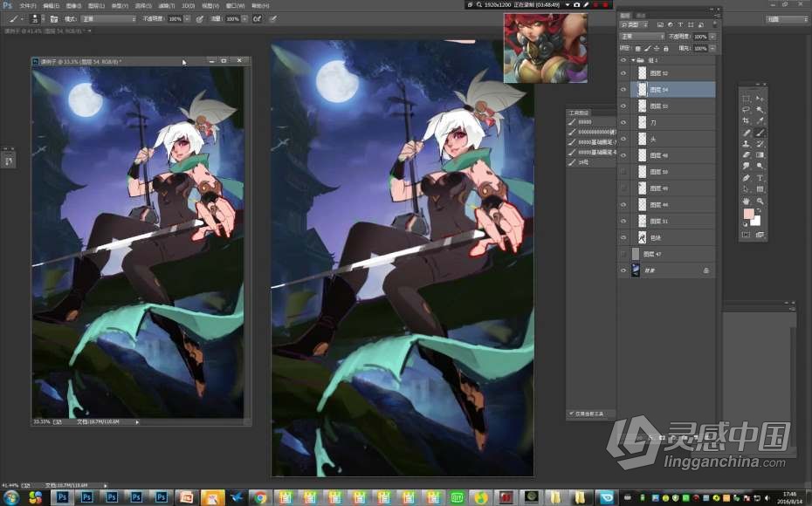
Task: Toggle visibility of layer 图层 53
Action: click(623, 106)
